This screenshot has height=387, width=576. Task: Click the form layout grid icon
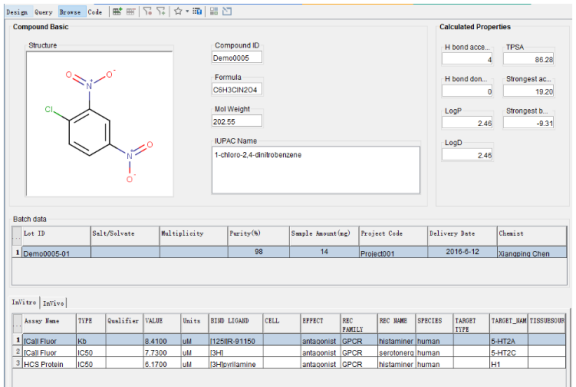214,11
